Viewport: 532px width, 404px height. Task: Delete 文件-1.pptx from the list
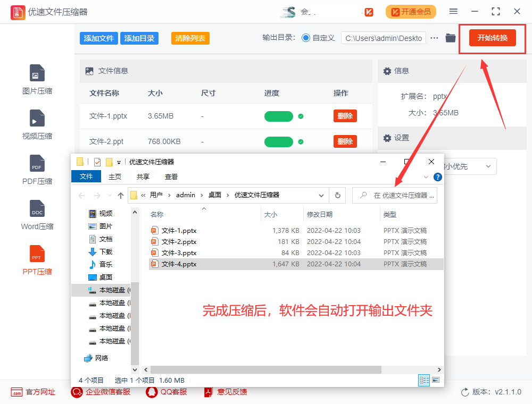[x=345, y=116]
